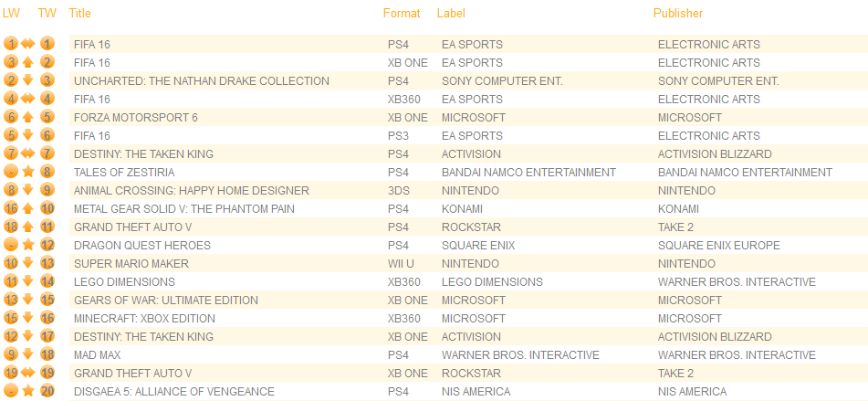The width and height of the screenshot is (868, 401).
Task: Select the Super Mario Maker title
Action: point(131,264)
